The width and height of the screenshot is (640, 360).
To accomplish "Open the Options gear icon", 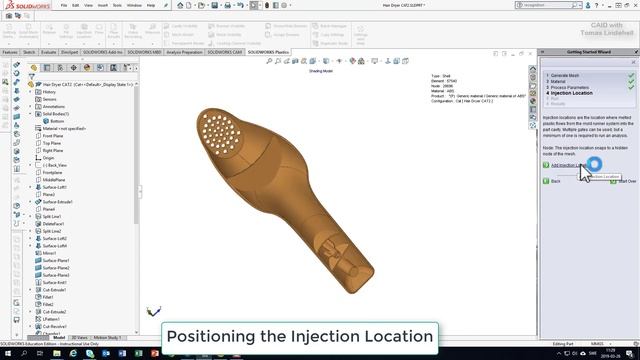I will (x=284, y=5).
